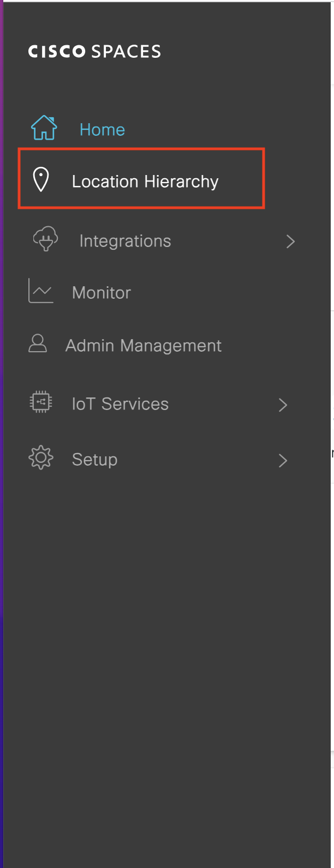Open Location Hierarchy from the sidebar
Image resolution: width=334 pixels, height=868 pixels.
point(145,182)
